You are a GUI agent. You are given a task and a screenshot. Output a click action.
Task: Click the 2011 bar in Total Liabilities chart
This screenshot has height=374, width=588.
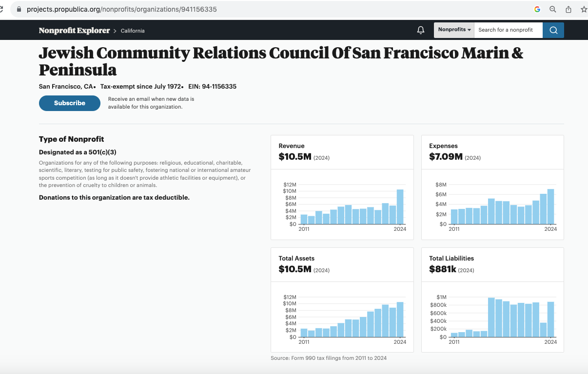[454, 335]
